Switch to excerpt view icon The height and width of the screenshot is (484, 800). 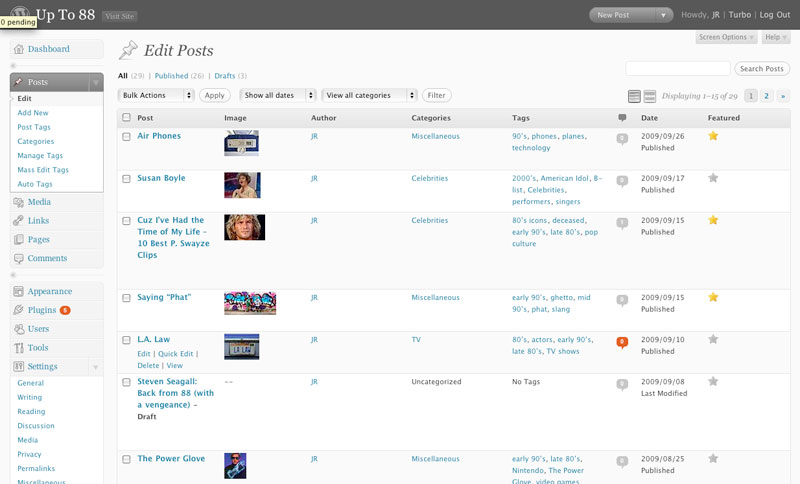(x=649, y=96)
